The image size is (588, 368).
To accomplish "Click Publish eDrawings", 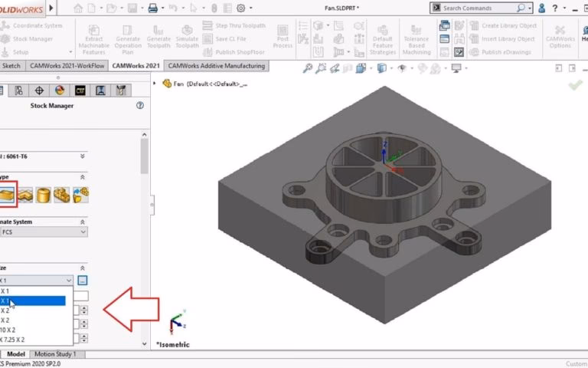I will [x=501, y=52].
